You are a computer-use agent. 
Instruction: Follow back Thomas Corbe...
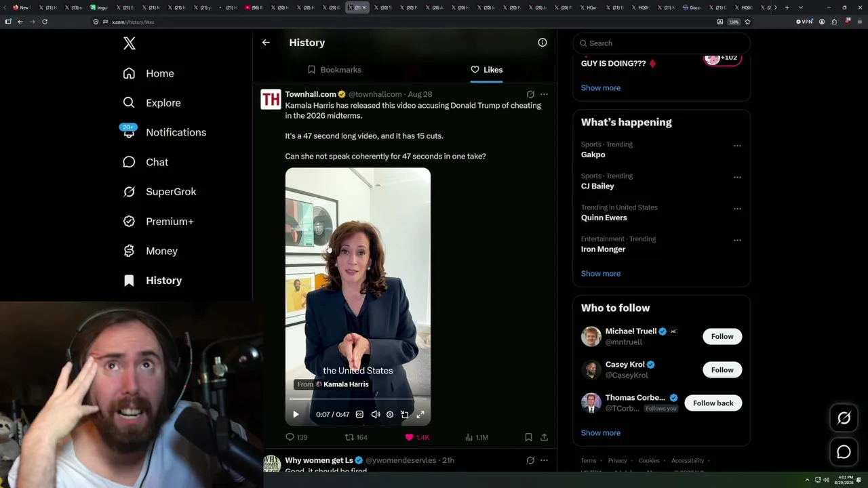point(713,403)
